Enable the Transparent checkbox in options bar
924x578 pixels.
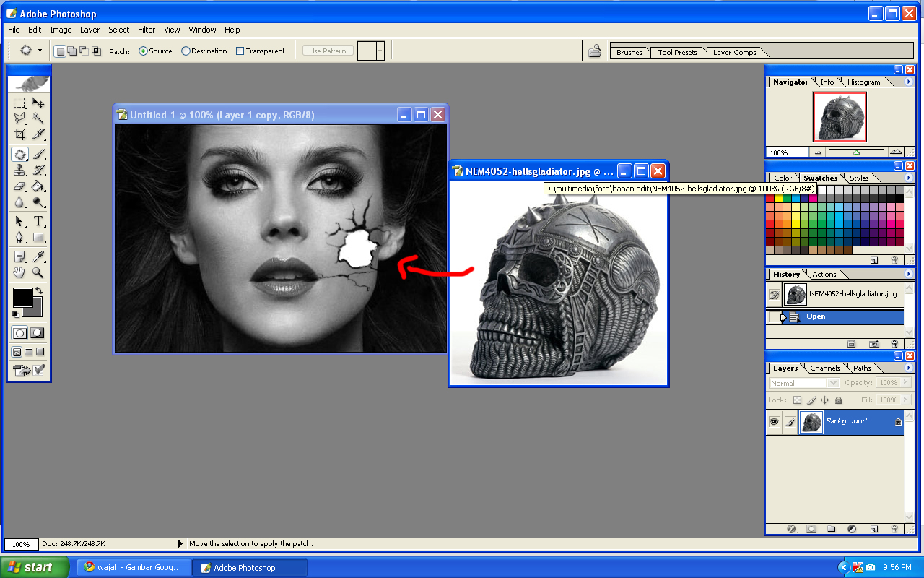239,51
